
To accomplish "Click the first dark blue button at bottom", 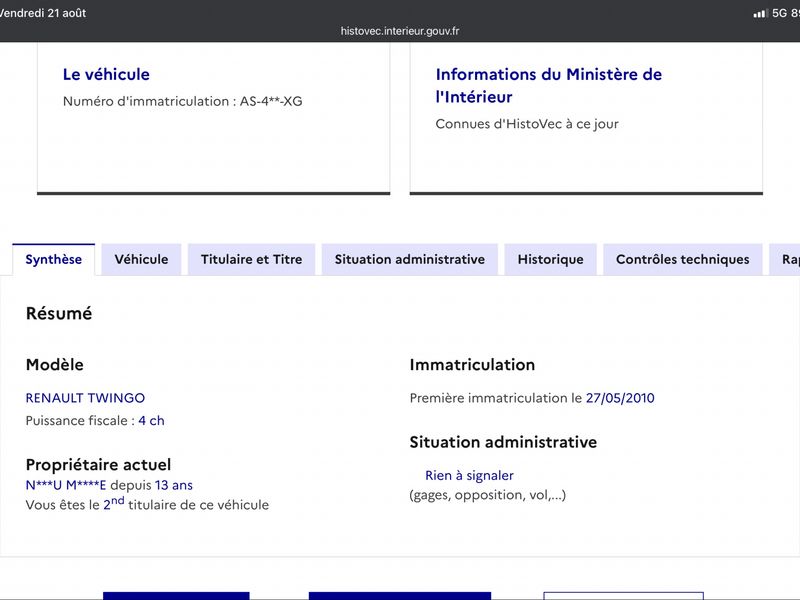I will 176,596.
